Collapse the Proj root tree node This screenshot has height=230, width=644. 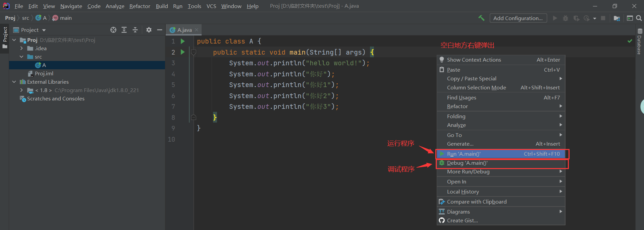coord(14,40)
